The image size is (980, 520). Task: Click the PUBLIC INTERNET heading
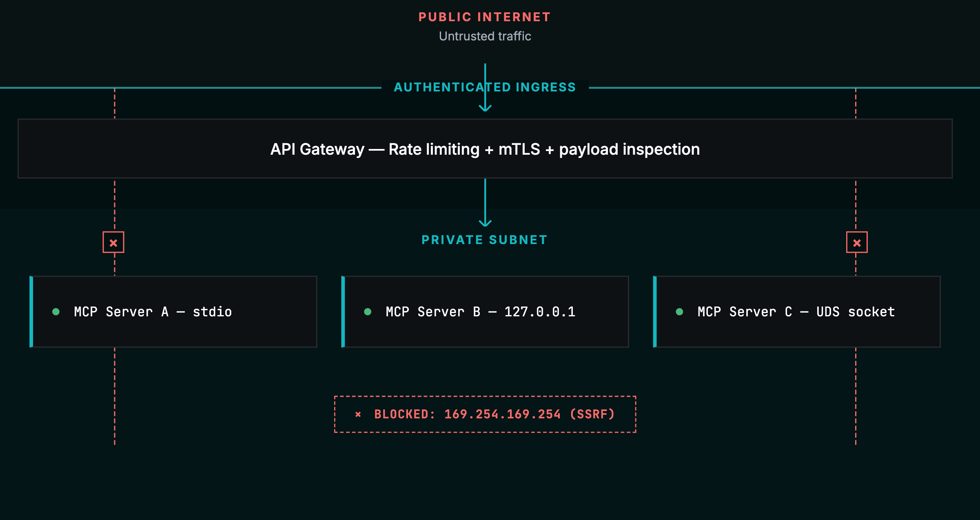point(485,17)
